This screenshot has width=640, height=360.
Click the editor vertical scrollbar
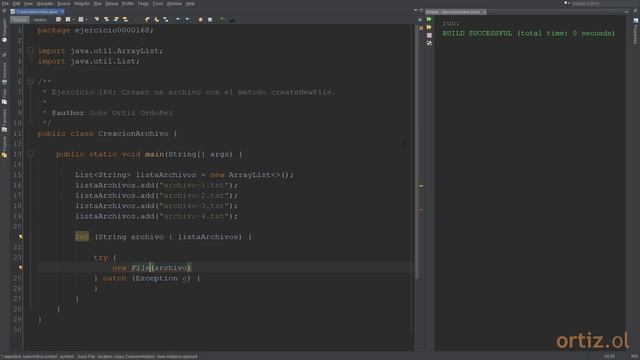(417, 151)
